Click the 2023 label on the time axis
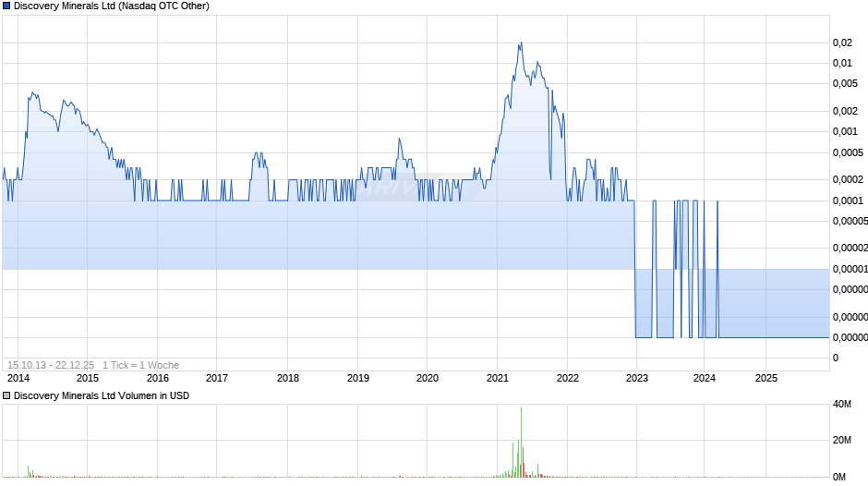The height and width of the screenshot is (486, 868). (636, 378)
